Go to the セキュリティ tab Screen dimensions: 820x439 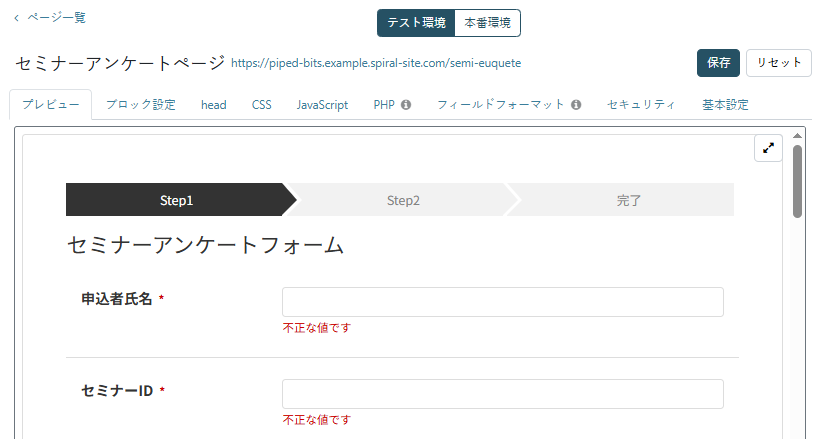coord(641,105)
